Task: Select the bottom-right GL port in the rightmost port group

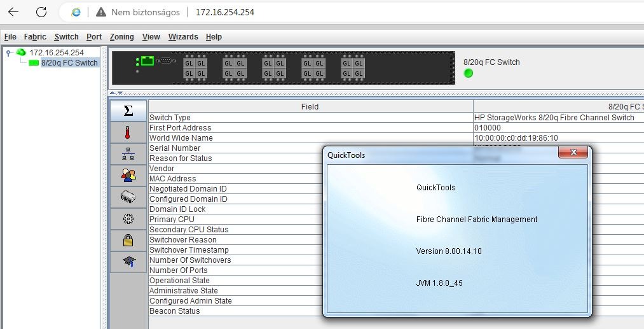Action: [359, 74]
